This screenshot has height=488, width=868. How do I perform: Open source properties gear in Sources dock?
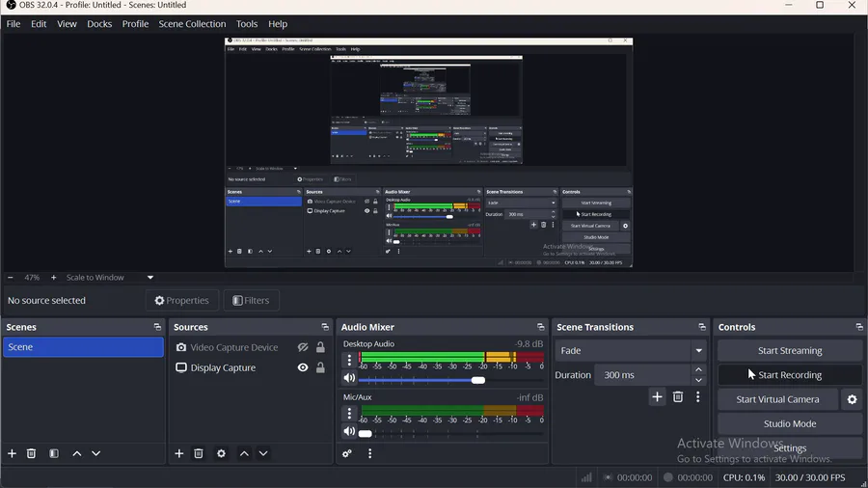(221, 453)
